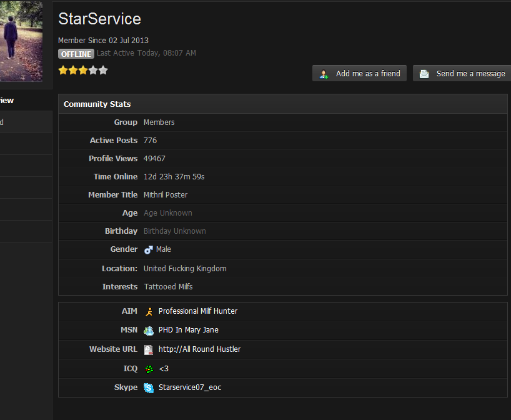
Task: Click the male gender symbol icon
Action: (x=149, y=250)
